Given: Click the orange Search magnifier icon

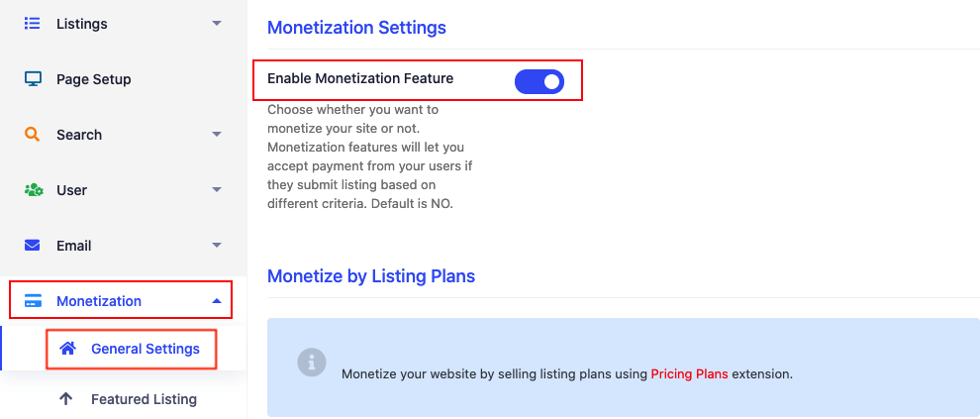Looking at the screenshot, I should pos(33,135).
